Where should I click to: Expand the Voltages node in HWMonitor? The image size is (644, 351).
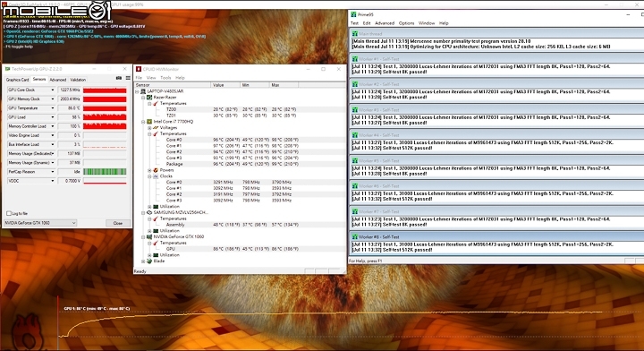coord(149,128)
